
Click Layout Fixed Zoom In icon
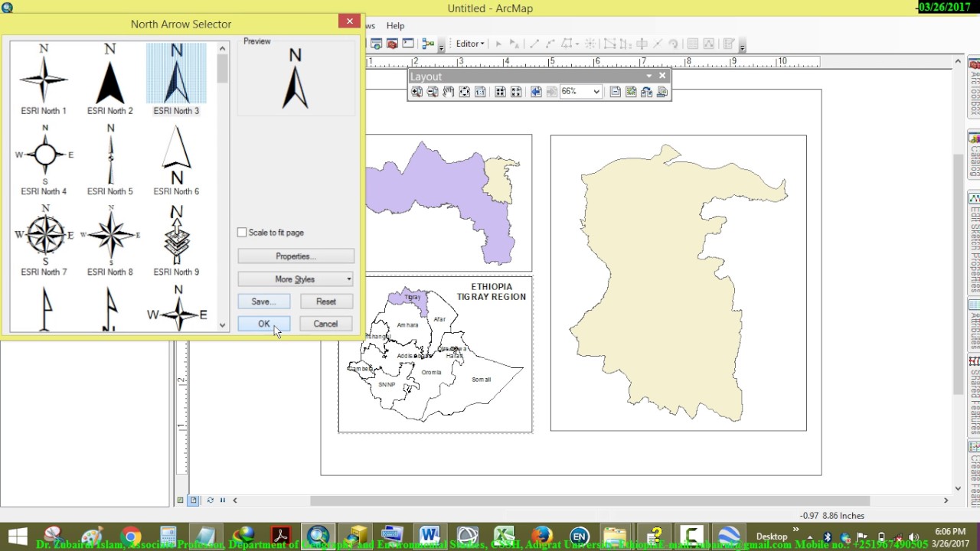click(x=500, y=92)
